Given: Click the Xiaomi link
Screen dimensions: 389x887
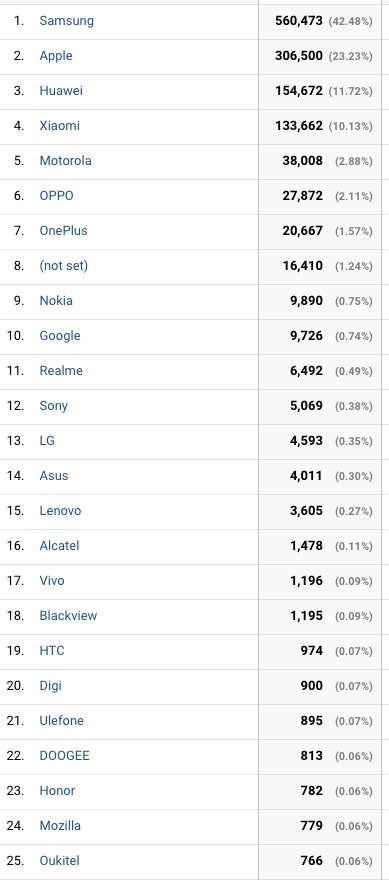Looking at the screenshot, I should click(x=59, y=126).
